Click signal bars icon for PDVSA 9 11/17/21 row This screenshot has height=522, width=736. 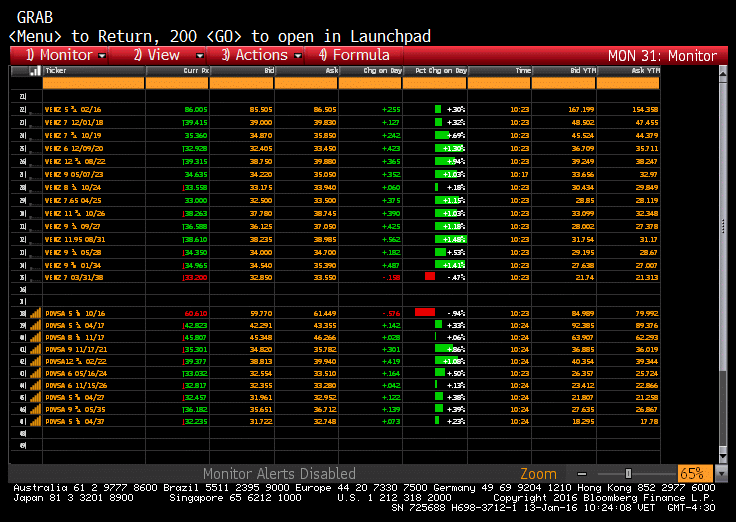36,349
